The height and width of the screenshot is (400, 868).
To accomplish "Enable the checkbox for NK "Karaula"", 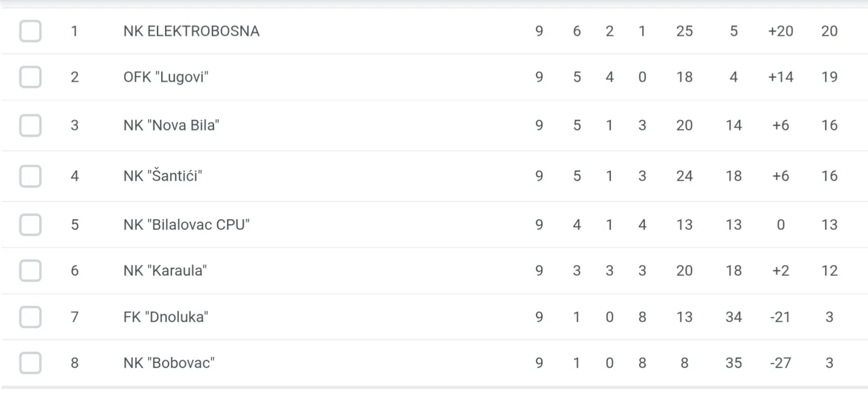I will pyautogui.click(x=30, y=271).
